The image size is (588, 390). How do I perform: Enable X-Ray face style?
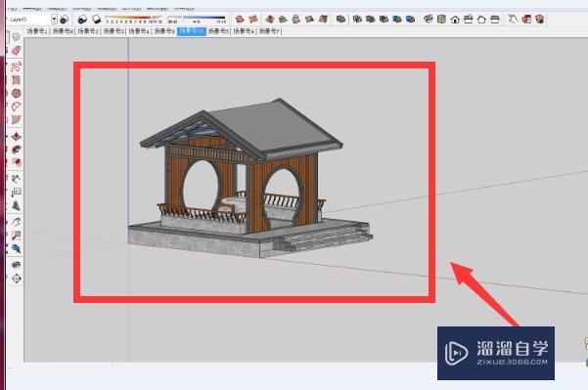(240, 19)
